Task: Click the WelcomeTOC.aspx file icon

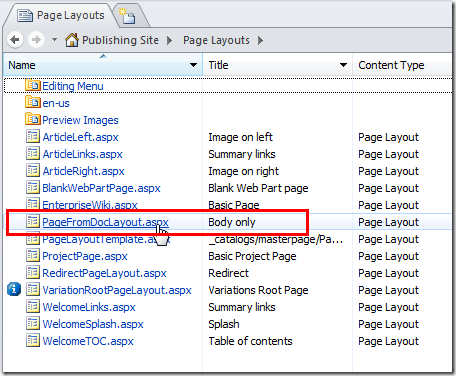Action: tap(33, 340)
